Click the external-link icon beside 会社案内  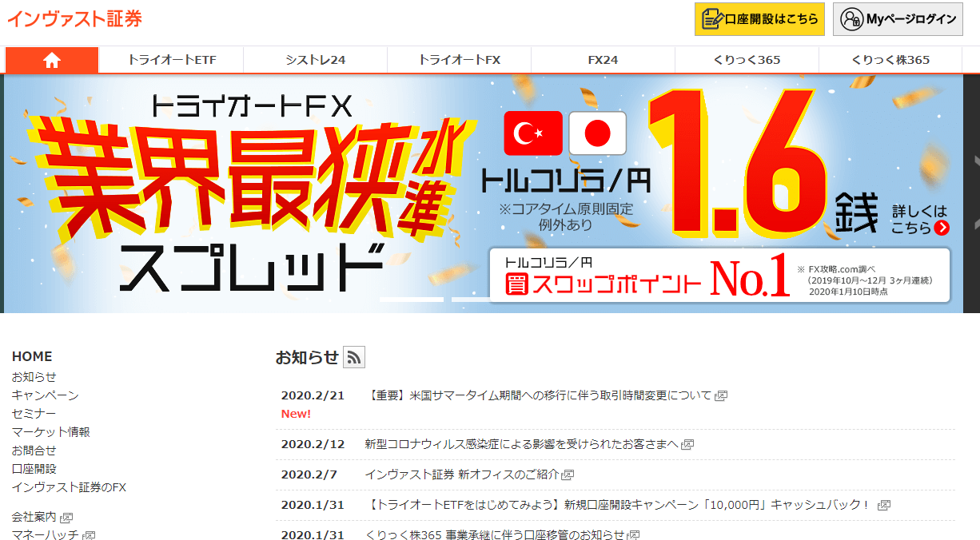click(x=66, y=518)
